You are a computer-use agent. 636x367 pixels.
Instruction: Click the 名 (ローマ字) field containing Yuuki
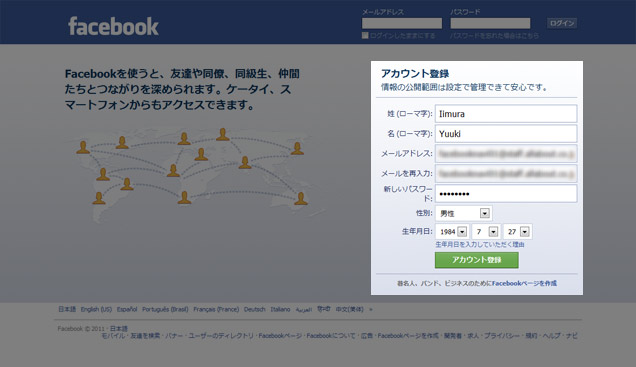(506, 133)
